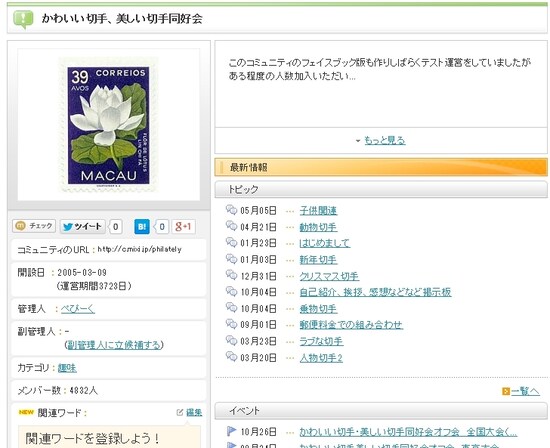Viewport: 550px width, 448px height.
Task: Click the Hatena Bookmark B! icon
Action: click(x=142, y=227)
